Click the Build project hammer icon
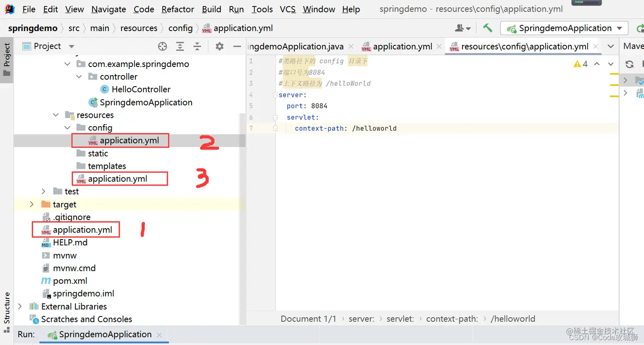644x345 pixels. 487,28
